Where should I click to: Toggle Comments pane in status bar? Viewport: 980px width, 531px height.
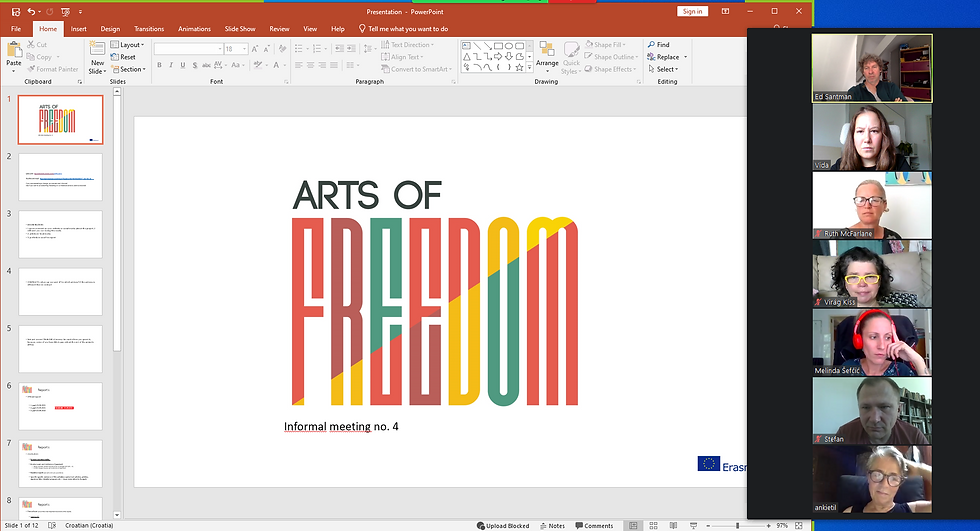[594, 526]
